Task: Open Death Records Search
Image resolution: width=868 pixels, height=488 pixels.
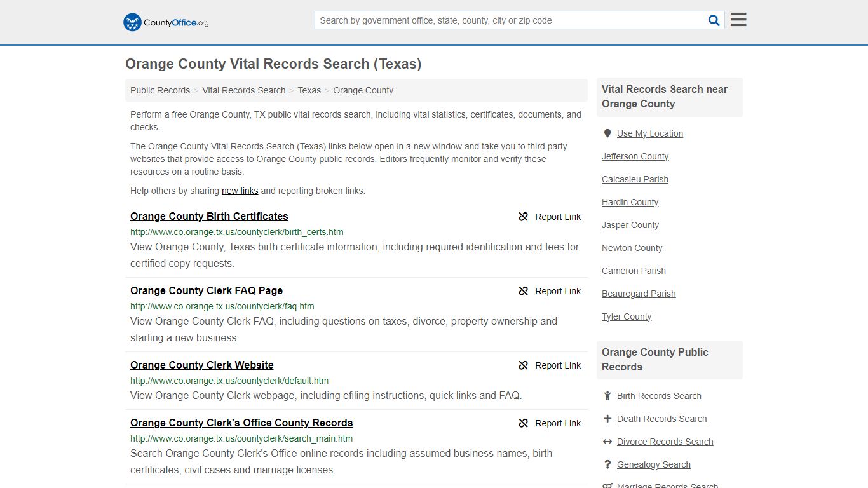Action: pyautogui.click(x=662, y=419)
